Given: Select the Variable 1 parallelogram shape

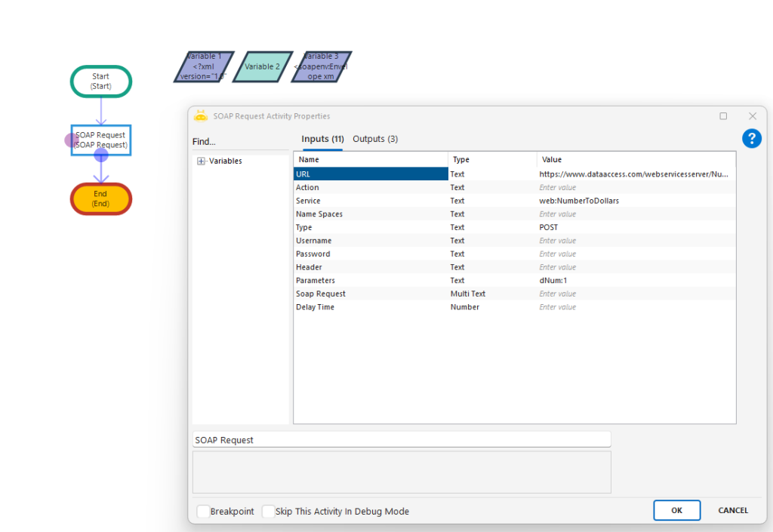Looking at the screenshot, I should (x=204, y=66).
